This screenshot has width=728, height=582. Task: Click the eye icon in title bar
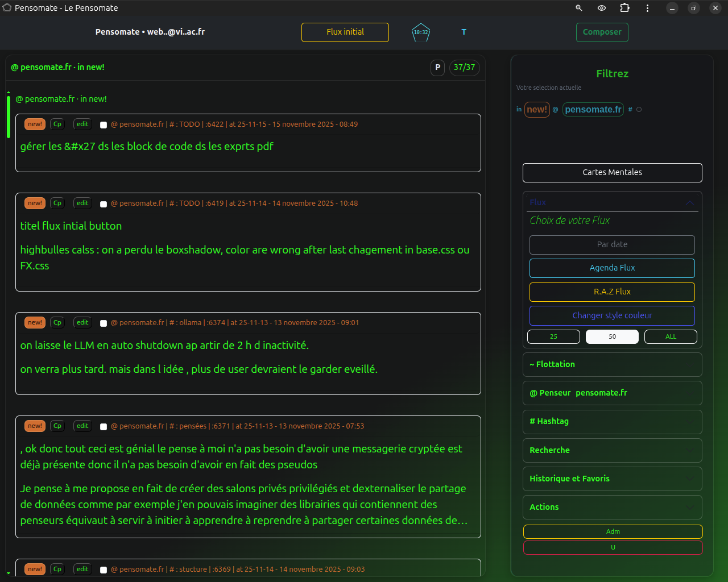[x=601, y=8]
